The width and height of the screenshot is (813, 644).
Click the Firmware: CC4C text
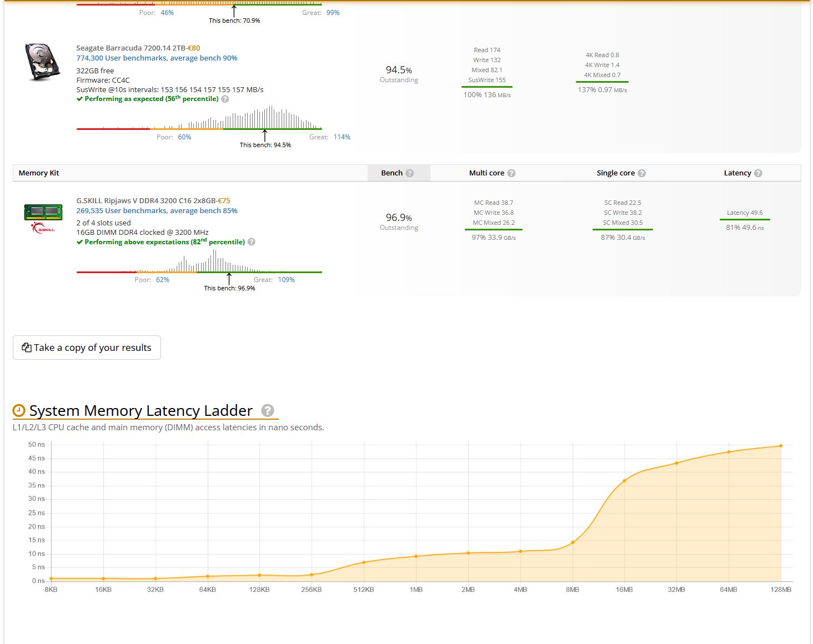click(103, 80)
